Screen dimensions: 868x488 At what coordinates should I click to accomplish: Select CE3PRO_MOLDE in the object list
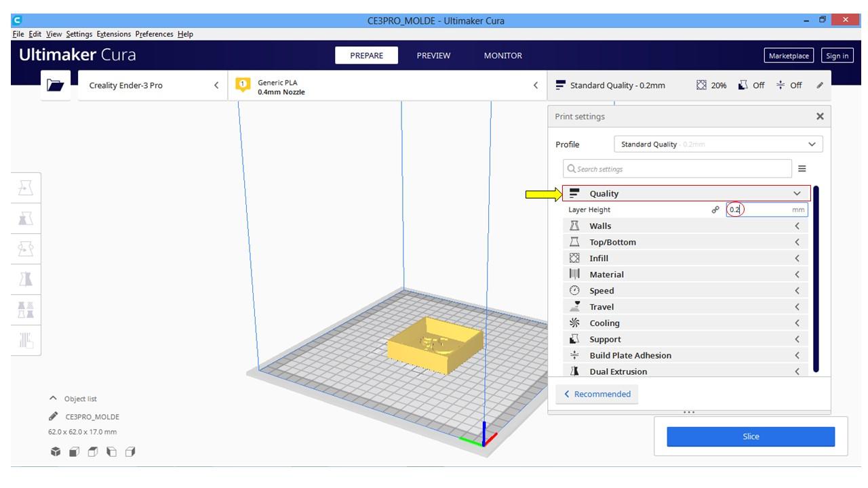[92, 417]
